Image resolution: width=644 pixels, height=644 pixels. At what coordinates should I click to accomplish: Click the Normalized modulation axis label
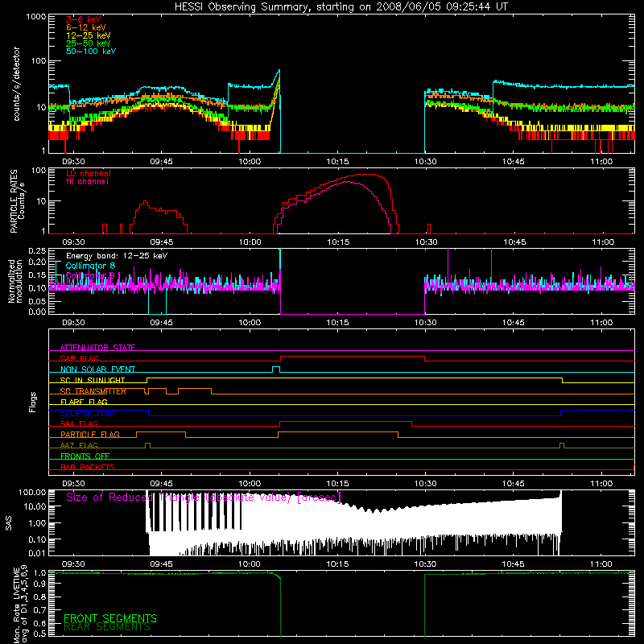tap(15, 281)
